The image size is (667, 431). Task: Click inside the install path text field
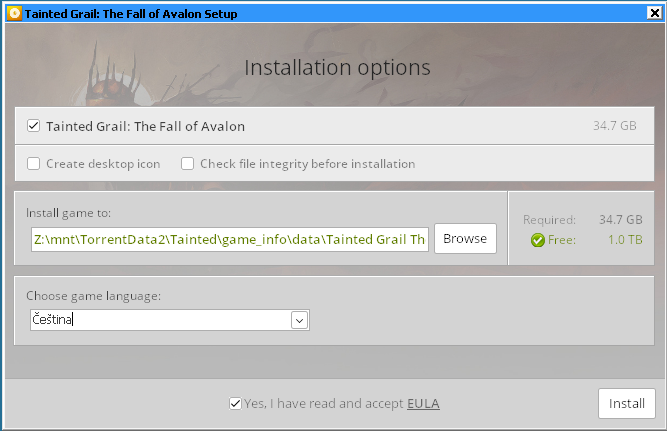click(229, 239)
